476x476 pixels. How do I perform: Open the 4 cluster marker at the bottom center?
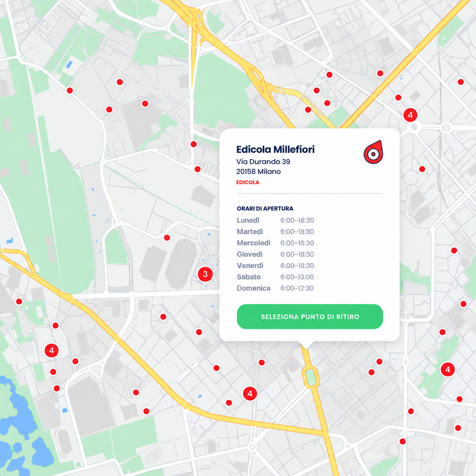coord(250,394)
